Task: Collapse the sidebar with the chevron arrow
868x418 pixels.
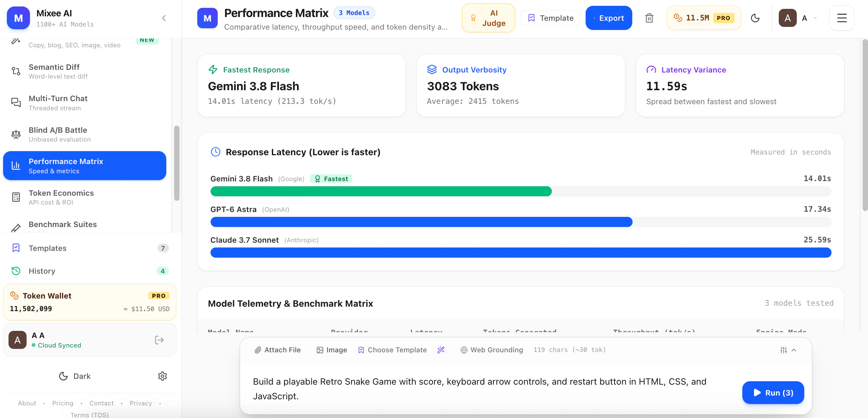Action: (x=164, y=18)
